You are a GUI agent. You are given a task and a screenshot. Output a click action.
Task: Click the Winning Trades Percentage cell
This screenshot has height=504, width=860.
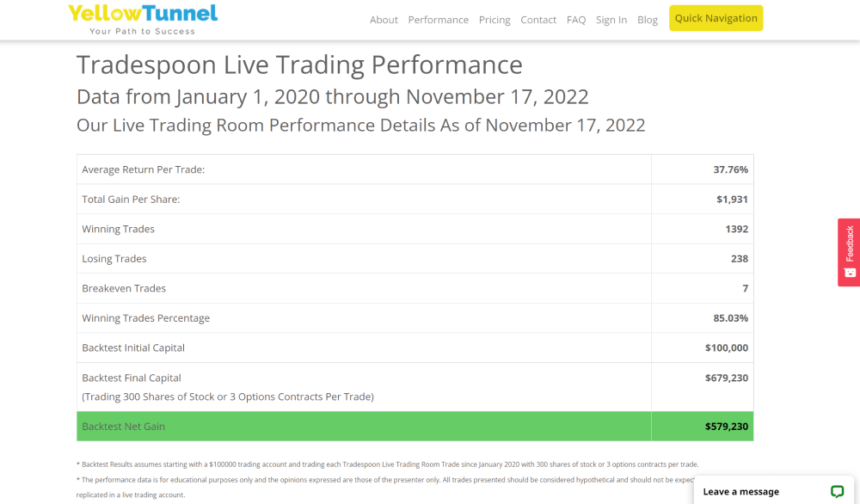(144, 317)
